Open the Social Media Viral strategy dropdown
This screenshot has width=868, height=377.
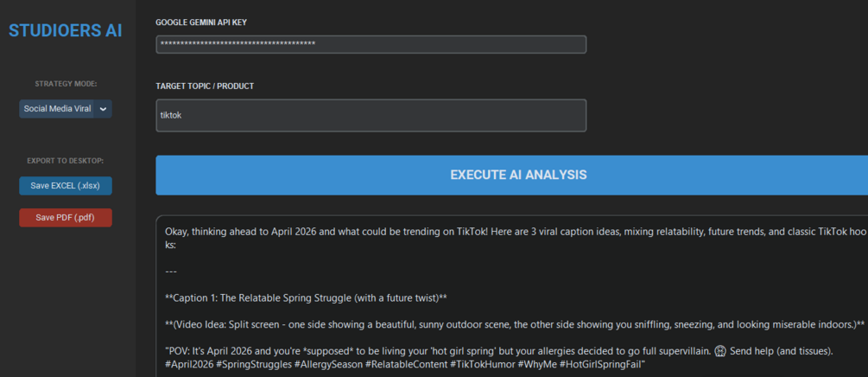pyautogui.click(x=58, y=109)
